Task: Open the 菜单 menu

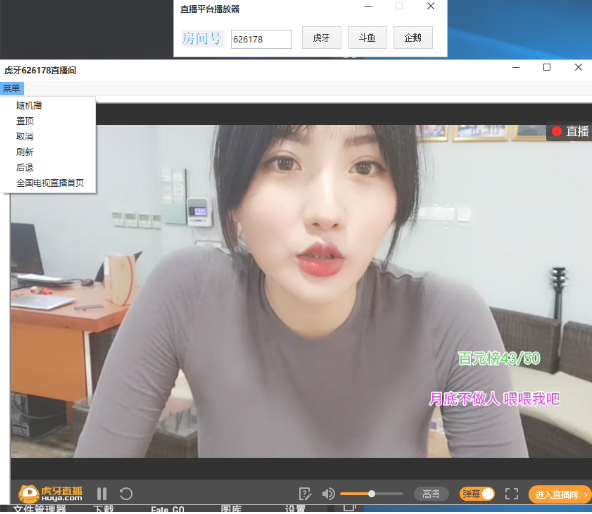Action: click(x=12, y=88)
